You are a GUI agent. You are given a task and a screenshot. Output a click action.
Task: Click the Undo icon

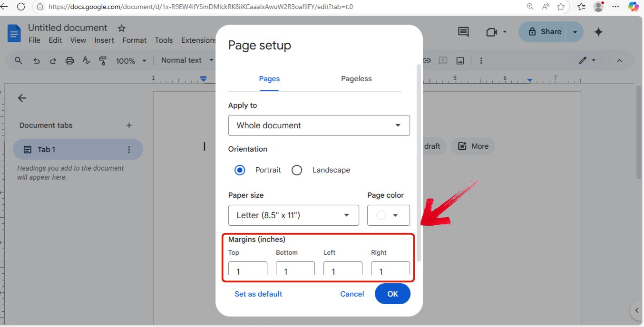click(37, 60)
